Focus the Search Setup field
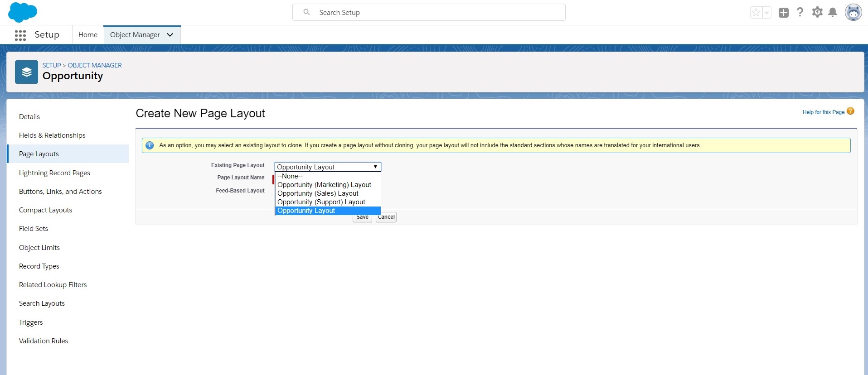The height and width of the screenshot is (375, 868). tap(429, 12)
